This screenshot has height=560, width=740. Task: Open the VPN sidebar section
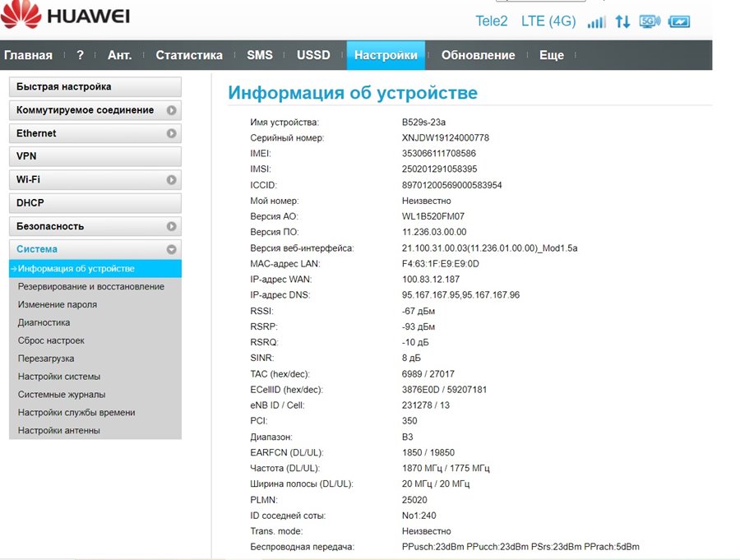pos(95,156)
